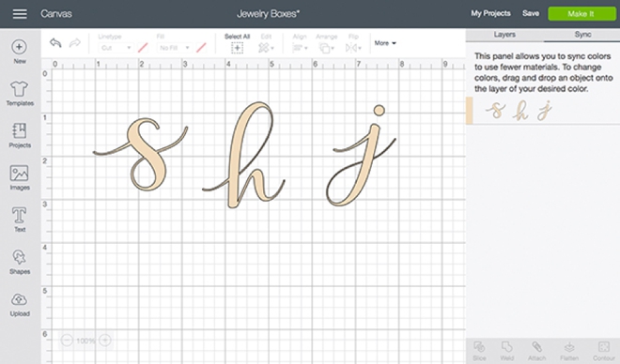Open the hamburger main menu
The image size is (620, 364).
(x=20, y=14)
